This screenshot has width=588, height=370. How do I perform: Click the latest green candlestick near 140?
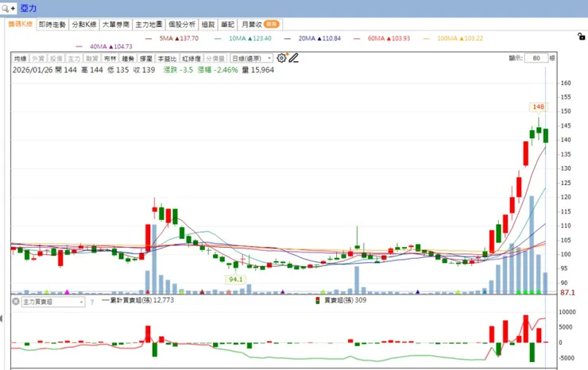tap(546, 136)
